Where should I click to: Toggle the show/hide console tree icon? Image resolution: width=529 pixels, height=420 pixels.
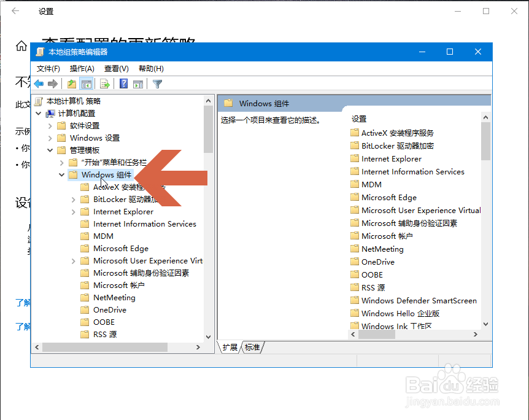(x=87, y=84)
